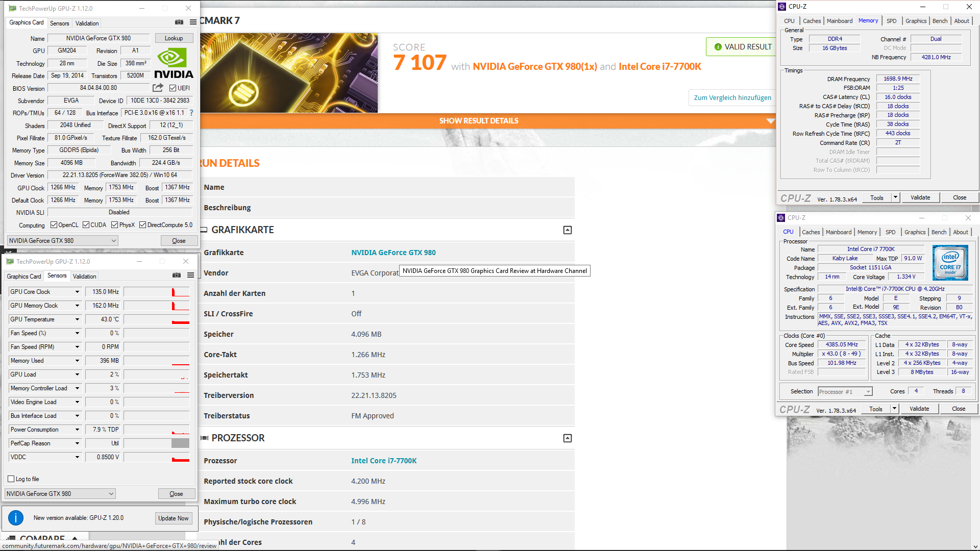
Task: Click the Intel Core i7 logo in CPU-Z
Action: tap(950, 263)
